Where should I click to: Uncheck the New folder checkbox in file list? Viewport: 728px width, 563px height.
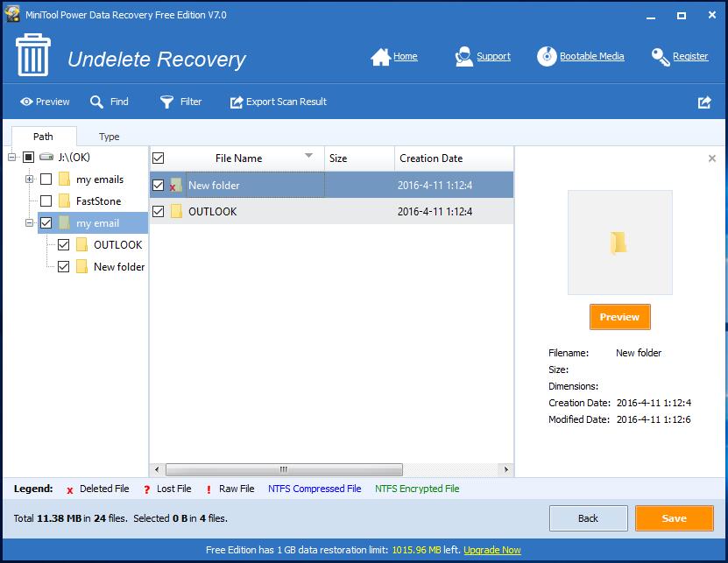coord(159,186)
